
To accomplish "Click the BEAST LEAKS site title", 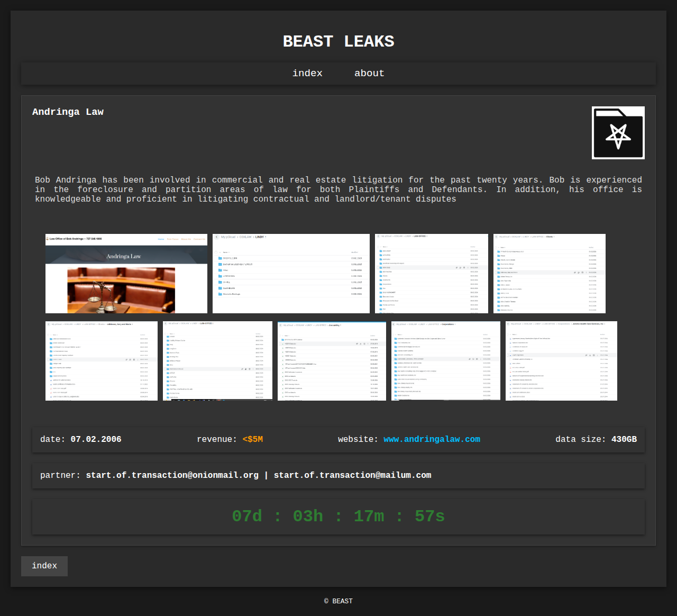I will pos(338,41).
